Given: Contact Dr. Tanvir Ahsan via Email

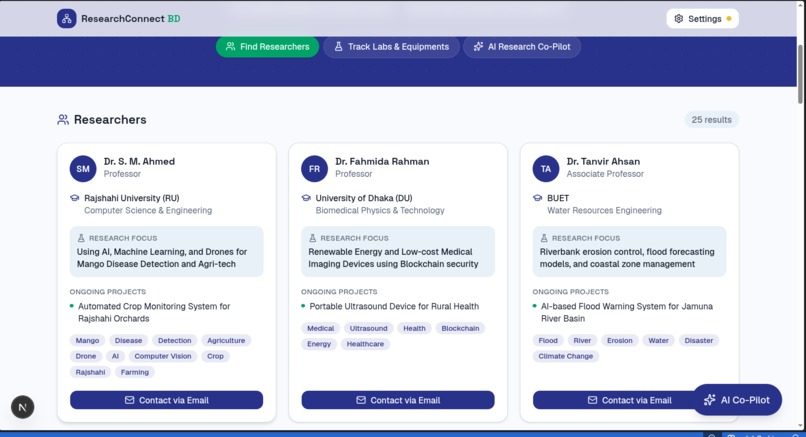Looking at the screenshot, I should pos(612,400).
